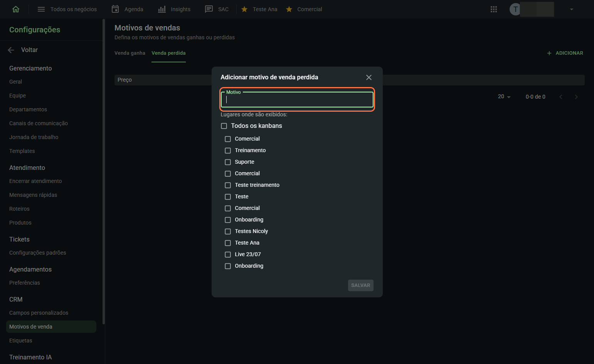The image size is (594, 364).
Task: Open Roteiros in sidebar
Action: tap(19, 209)
